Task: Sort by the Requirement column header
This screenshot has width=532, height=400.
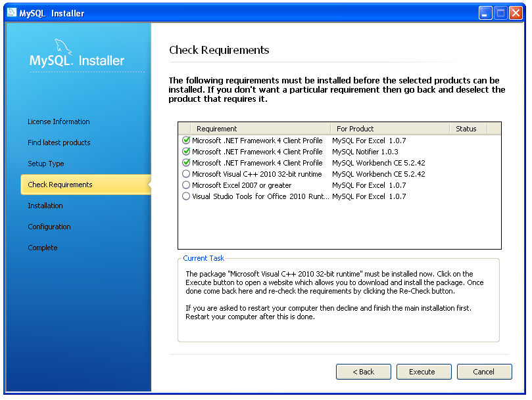Action: click(x=260, y=129)
